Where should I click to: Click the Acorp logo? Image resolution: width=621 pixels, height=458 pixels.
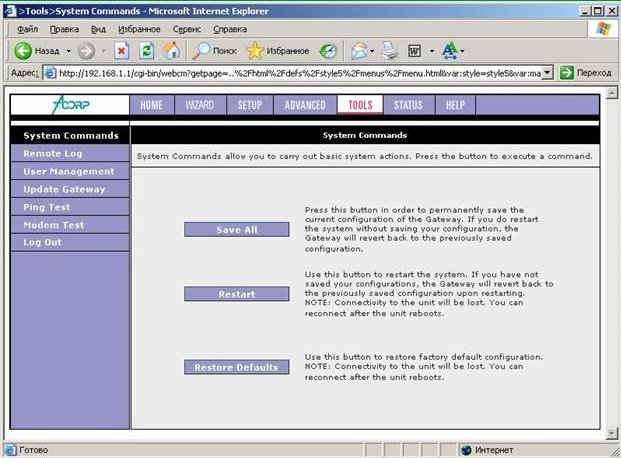70,105
